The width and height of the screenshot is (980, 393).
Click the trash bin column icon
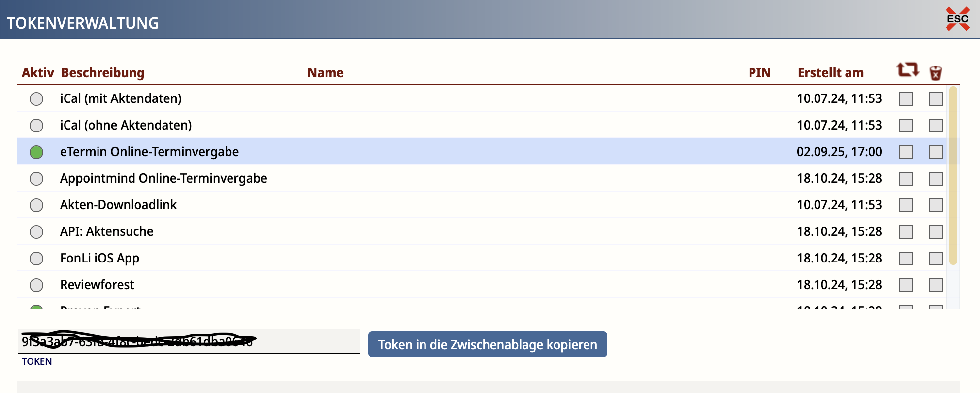[935, 73]
